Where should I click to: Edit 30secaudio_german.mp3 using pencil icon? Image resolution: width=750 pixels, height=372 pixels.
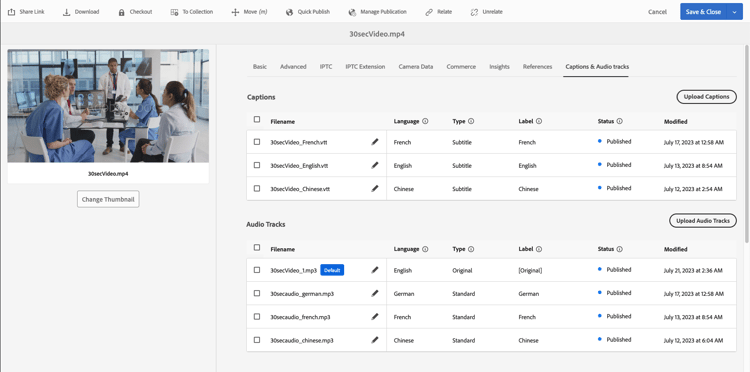375,293
